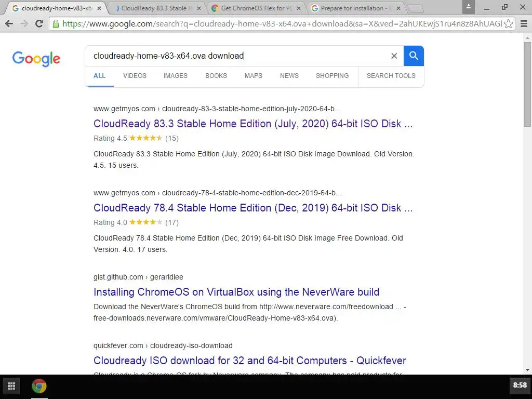Click the scrollbar up arrow
This screenshot has height=399, width=532.
pyautogui.click(x=528, y=37)
